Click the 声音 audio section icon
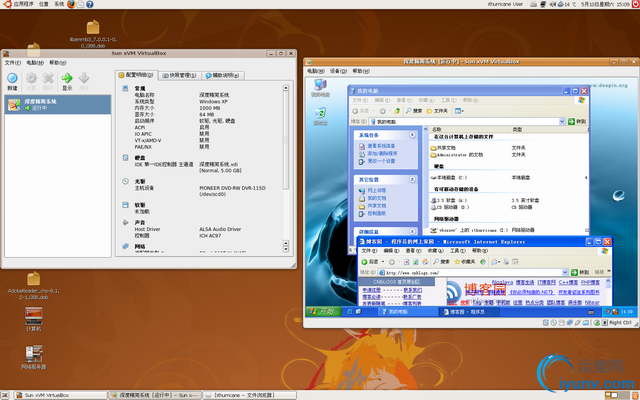The image size is (640, 400). tap(126, 222)
